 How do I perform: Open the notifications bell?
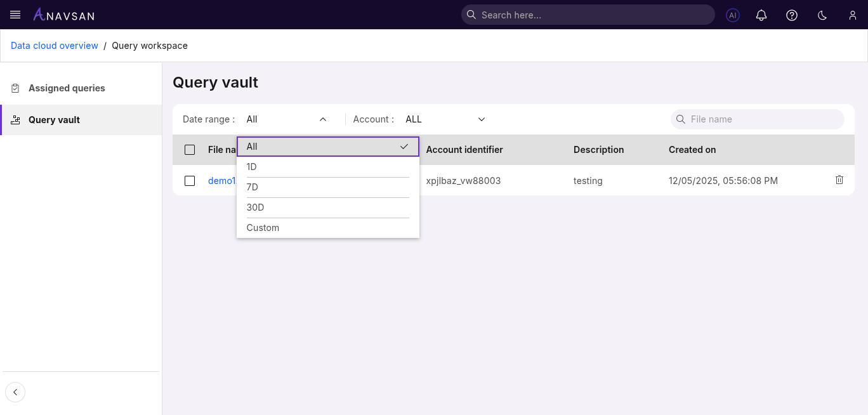pyautogui.click(x=761, y=15)
